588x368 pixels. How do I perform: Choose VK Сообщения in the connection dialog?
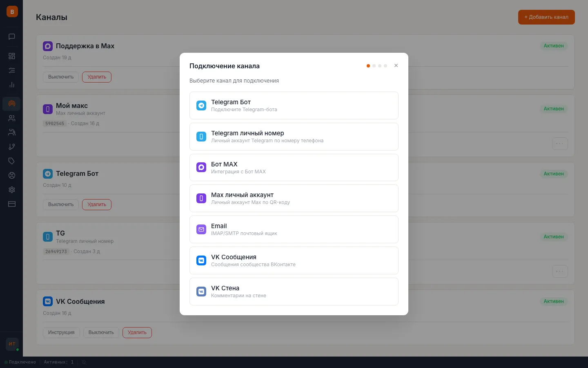(x=294, y=260)
